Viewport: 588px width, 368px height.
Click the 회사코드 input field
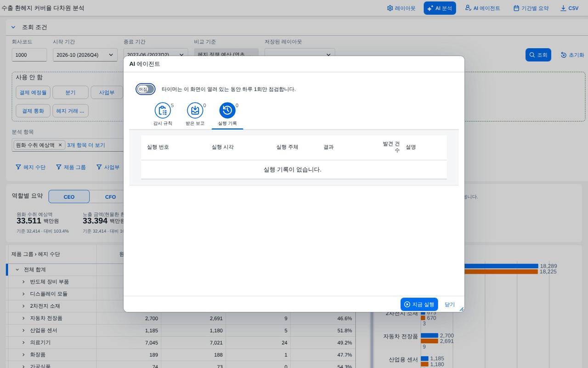[x=29, y=55]
